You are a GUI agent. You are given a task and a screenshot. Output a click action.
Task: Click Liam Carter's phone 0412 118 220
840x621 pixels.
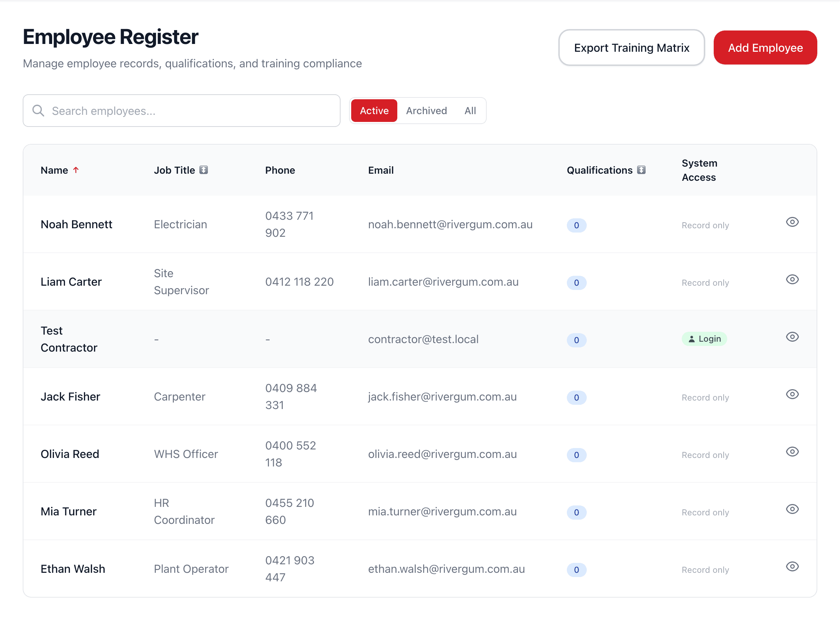click(299, 282)
